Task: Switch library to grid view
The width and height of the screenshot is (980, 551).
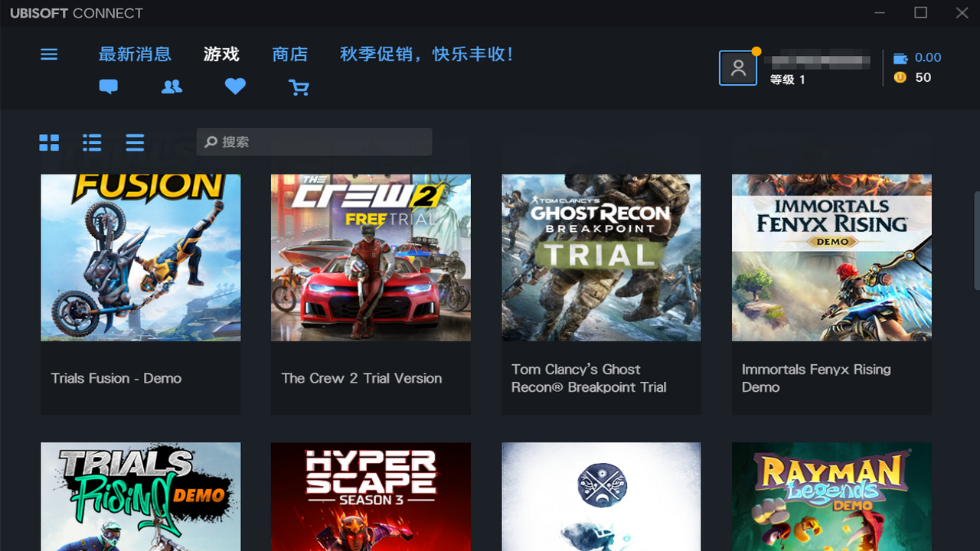Action: tap(49, 142)
